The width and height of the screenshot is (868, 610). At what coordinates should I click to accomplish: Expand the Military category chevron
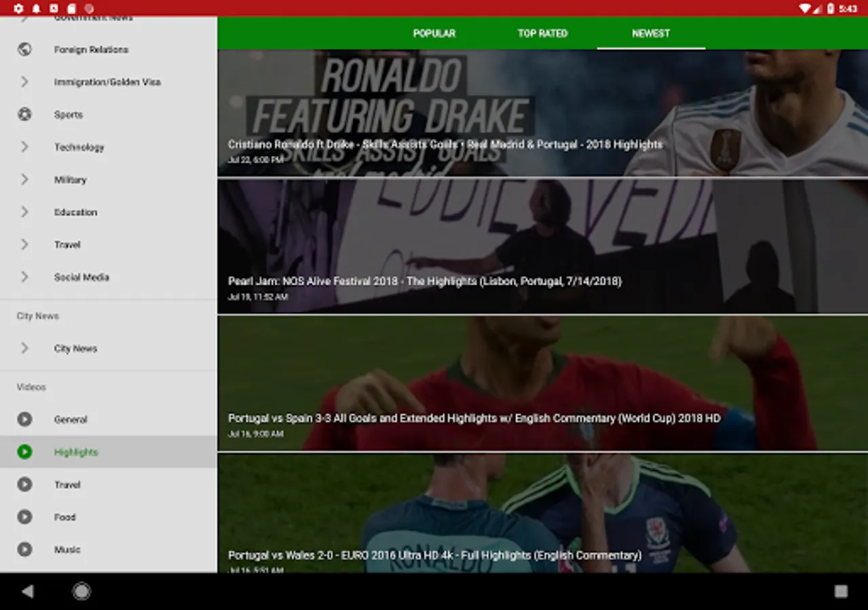click(24, 180)
